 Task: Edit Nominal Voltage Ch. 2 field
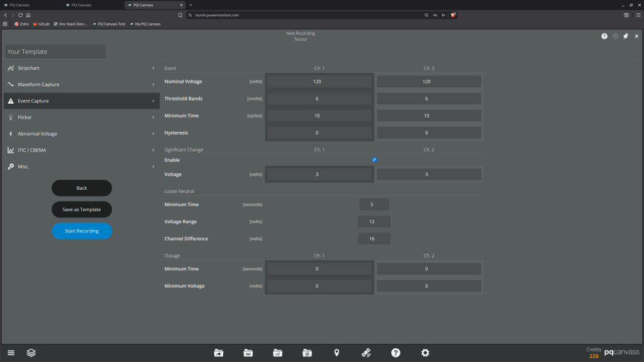click(x=429, y=82)
